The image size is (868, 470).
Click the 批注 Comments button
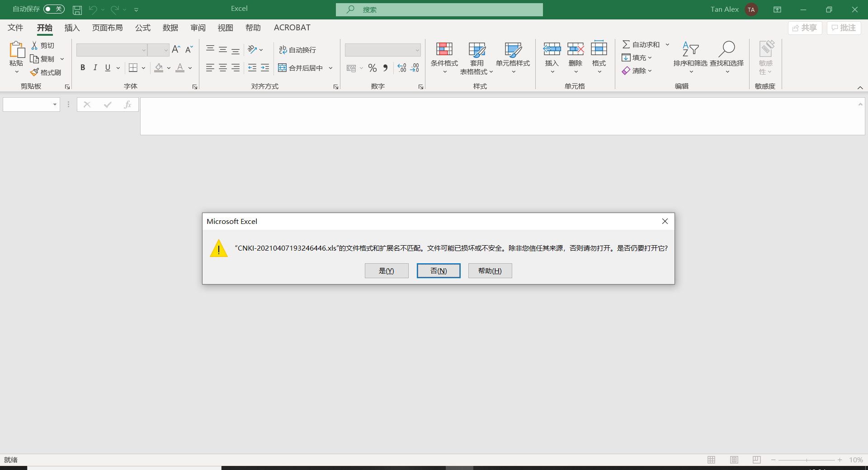(844, 28)
